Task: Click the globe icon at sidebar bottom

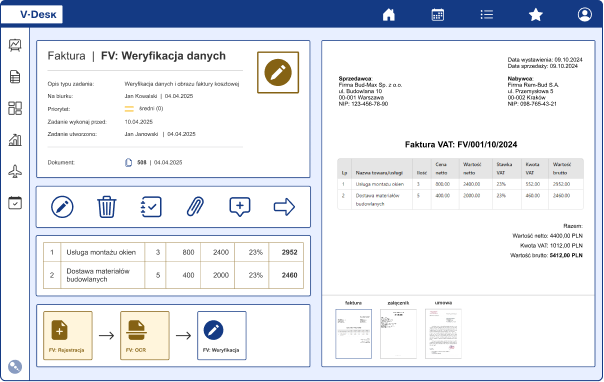Action: click(15, 367)
